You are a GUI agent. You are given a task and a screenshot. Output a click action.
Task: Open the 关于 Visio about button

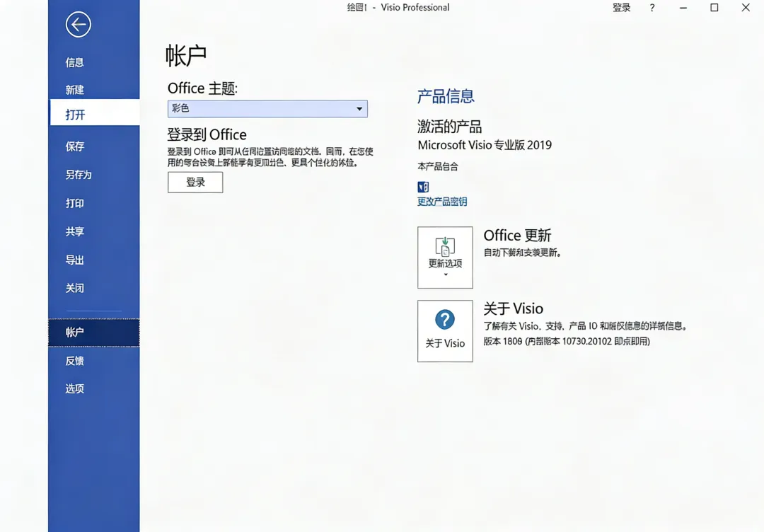pyautogui.click(x=445, y=331)
